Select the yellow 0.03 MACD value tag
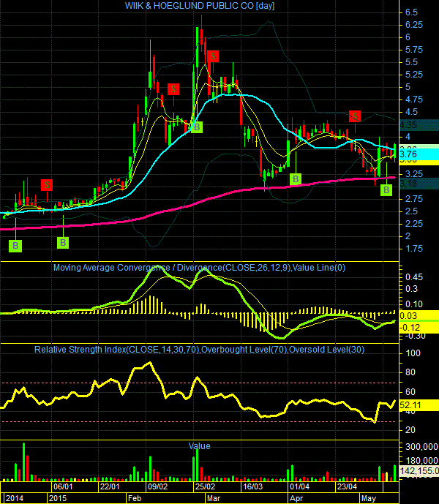Viewport: 439px width, 504px height. pos(419,316)
